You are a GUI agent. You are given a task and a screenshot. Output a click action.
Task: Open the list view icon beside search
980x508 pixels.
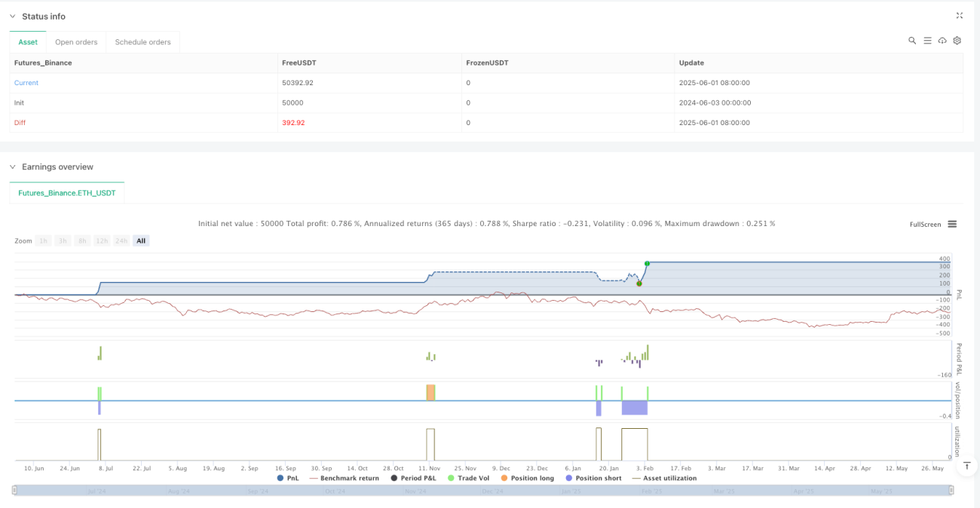click(927, 41)
